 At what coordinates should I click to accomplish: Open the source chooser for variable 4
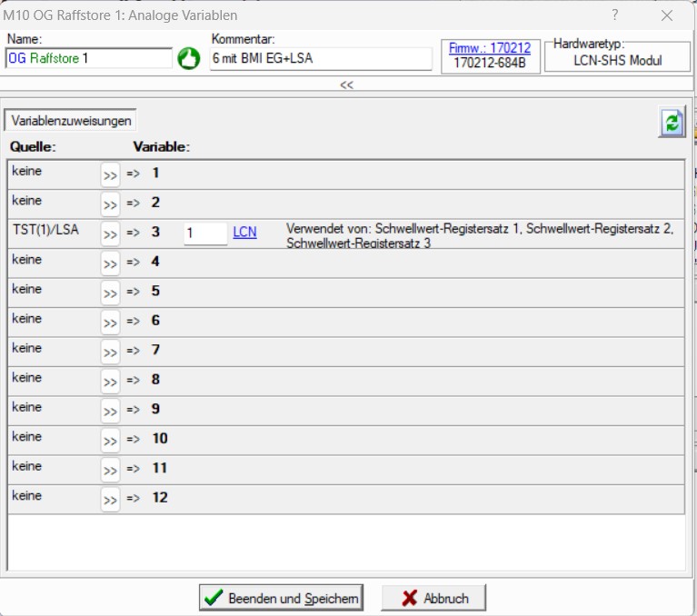pos(110,263)
